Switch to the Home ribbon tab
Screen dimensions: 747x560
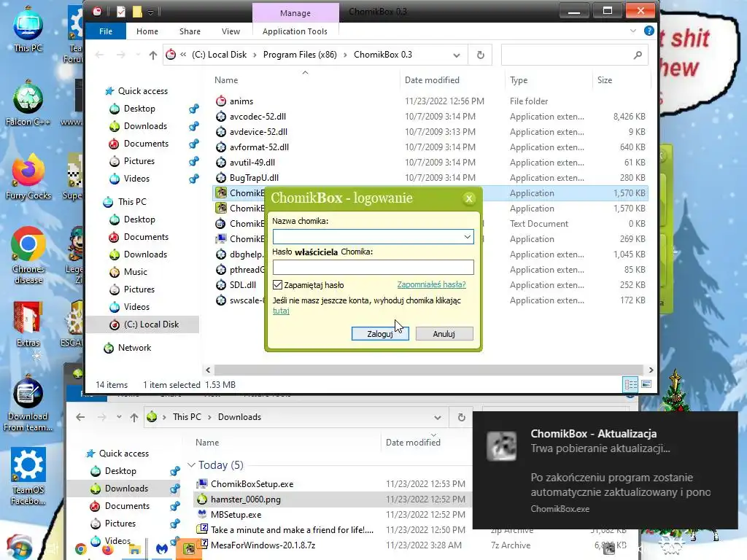click(x=147, y=31)
